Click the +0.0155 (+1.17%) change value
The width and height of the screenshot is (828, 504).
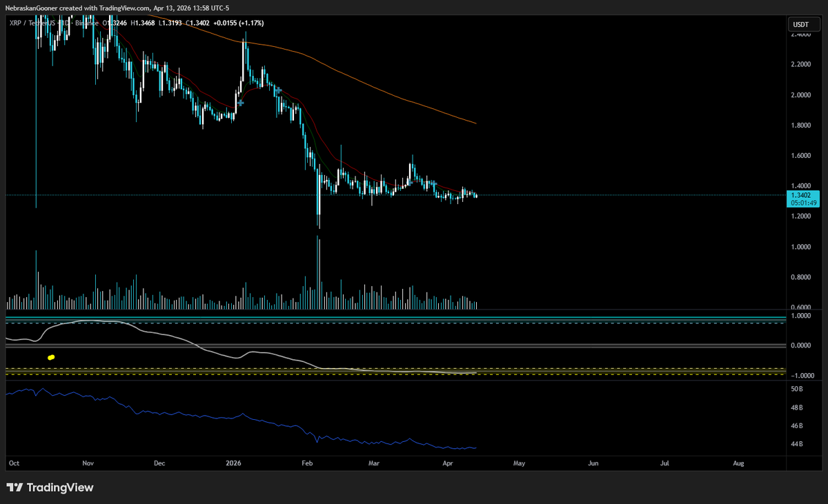click(239, 23)
